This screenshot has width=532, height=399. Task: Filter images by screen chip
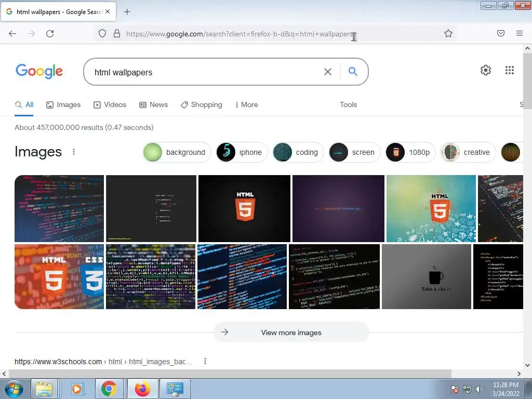(x=354, y=152)
